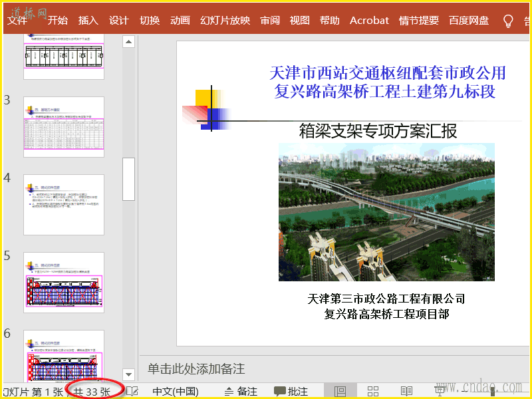Select slide 4 thumbnail
The width and height of the screenshot is (532, 399).
click(64, 204)
